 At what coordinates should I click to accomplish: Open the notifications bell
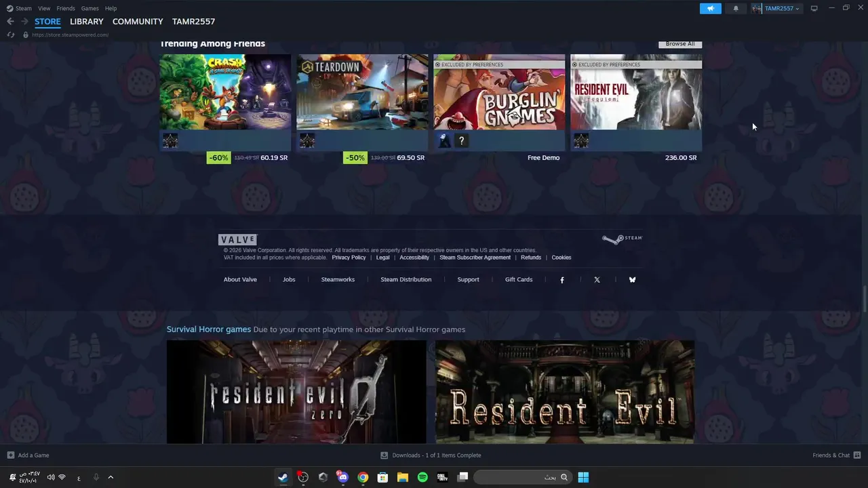[736, 8]
